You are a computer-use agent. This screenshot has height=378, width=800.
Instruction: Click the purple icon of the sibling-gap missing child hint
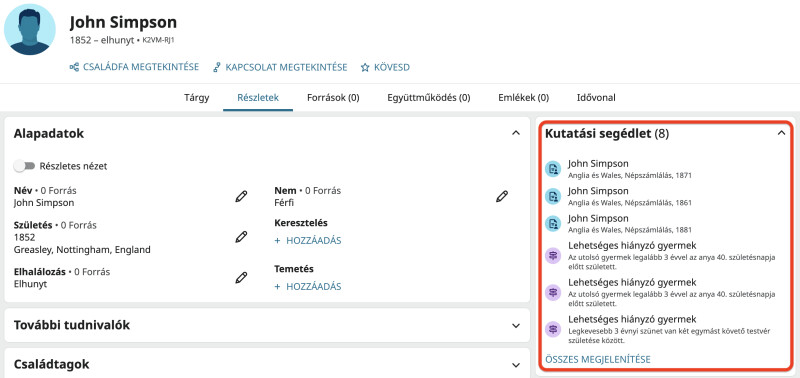pyautogui.click(x=553, y=329)
